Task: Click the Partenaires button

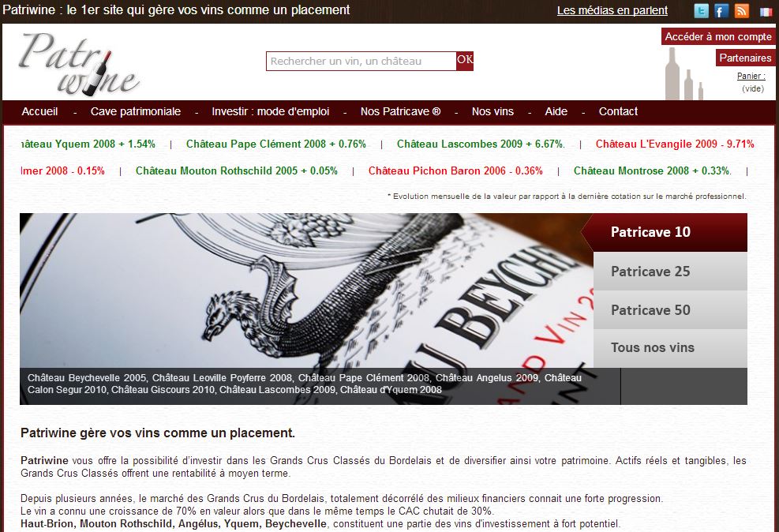Action: (745, 58)
